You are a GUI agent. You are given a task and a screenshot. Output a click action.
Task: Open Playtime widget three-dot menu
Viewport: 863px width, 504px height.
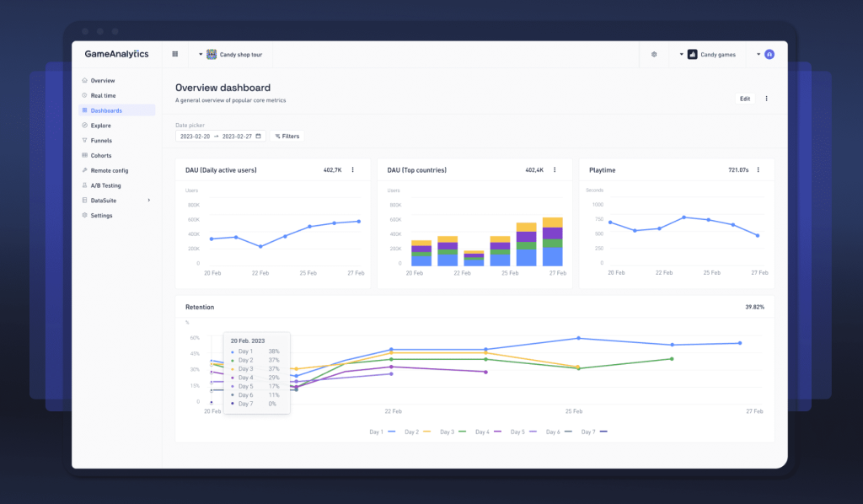click(x=758, y=169)
